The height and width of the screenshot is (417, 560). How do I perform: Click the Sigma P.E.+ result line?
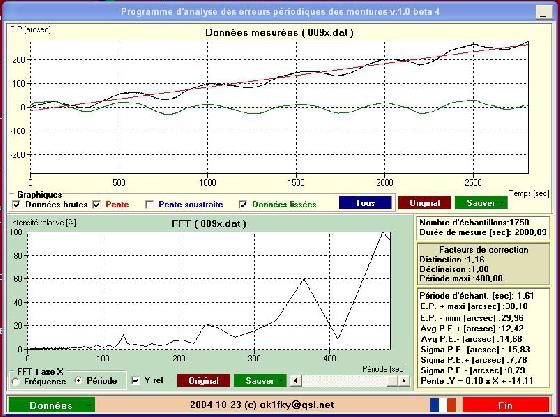474,360
